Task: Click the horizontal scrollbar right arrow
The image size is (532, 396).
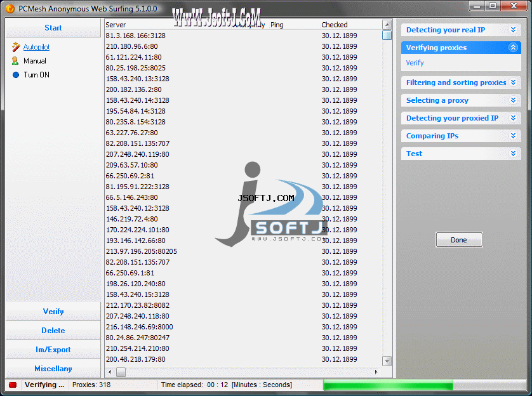Action: coord(376,372)
